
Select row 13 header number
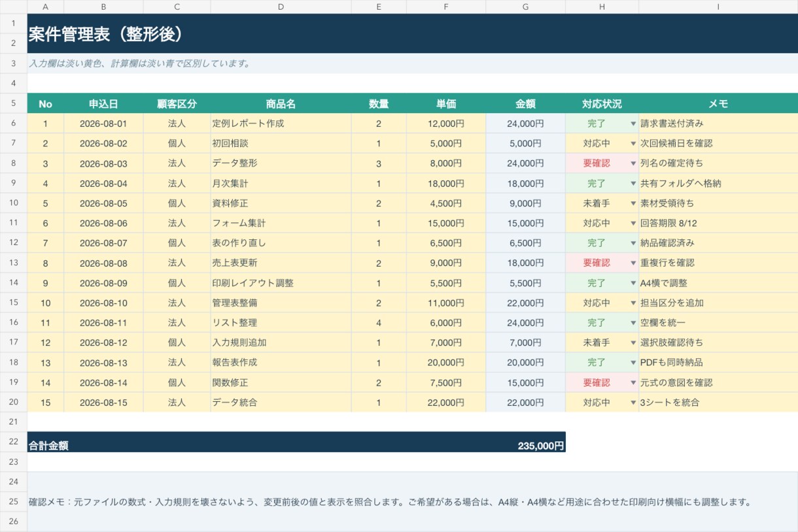coord(13,263)
